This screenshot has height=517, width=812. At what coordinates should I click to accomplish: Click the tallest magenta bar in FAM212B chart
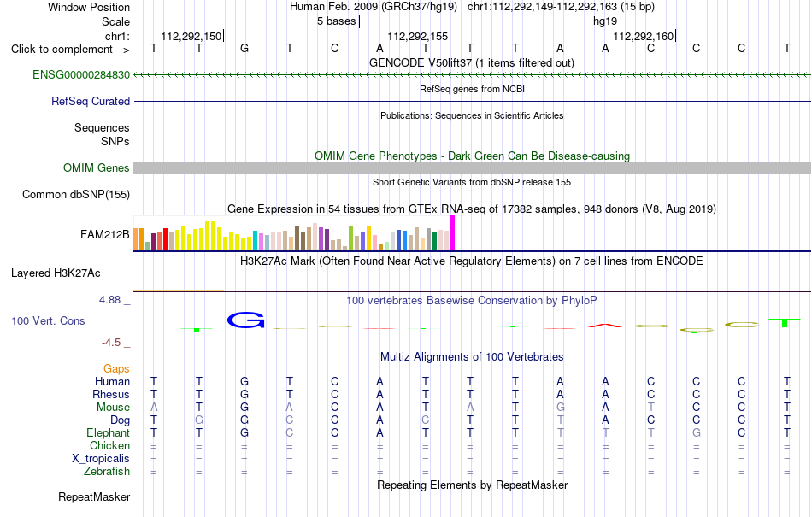click(x=453, y=233)
